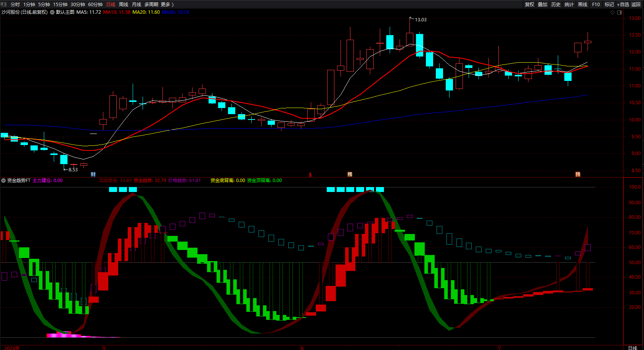The height and width of the screenshot is (350, 644).
Task: Click the MA10: 11.58 value
Action: [117, 12]
